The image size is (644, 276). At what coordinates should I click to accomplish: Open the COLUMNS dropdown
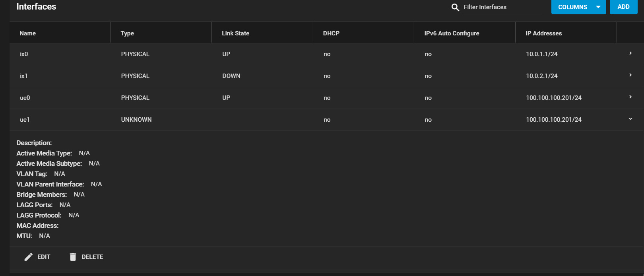[x=578, y=7]
